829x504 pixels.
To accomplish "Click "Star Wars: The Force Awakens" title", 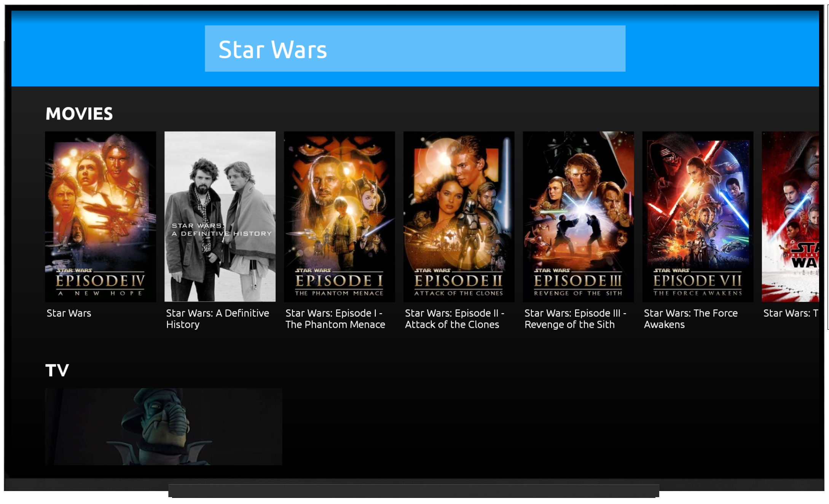I will (x=691, y=319).
